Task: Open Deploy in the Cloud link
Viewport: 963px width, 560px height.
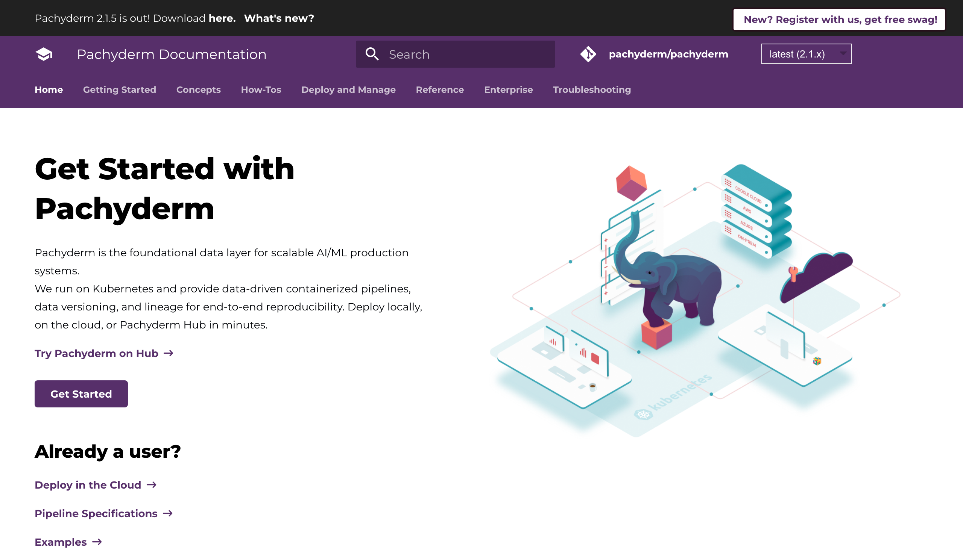Action: coord(96,485)
